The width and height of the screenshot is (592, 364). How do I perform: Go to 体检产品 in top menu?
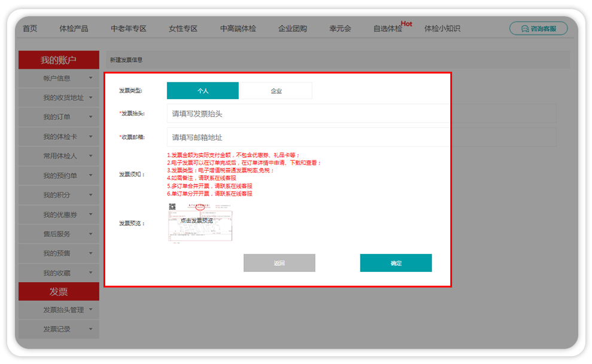(74, 29)
